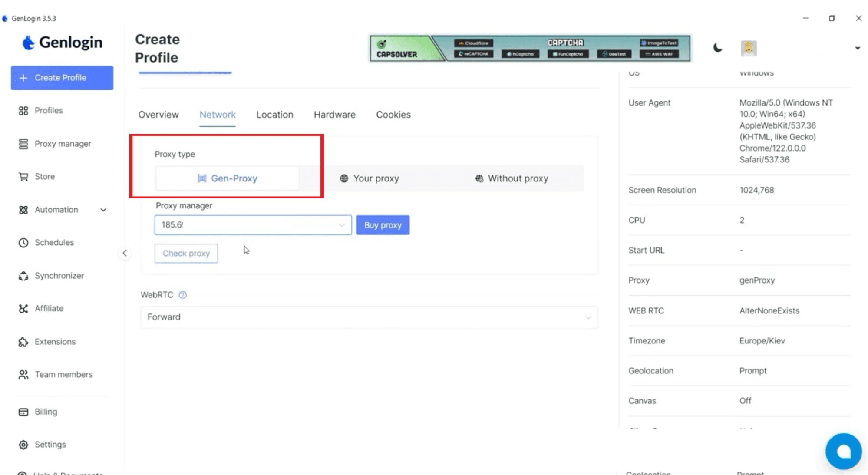Switch to the Location tab
Image resolution: width=868 pixels, height=475 pixels.
[x=274, y=115]
